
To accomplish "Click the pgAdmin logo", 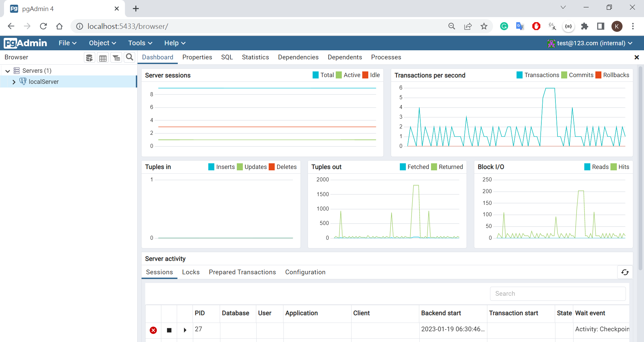I will (x=25, y=43).
